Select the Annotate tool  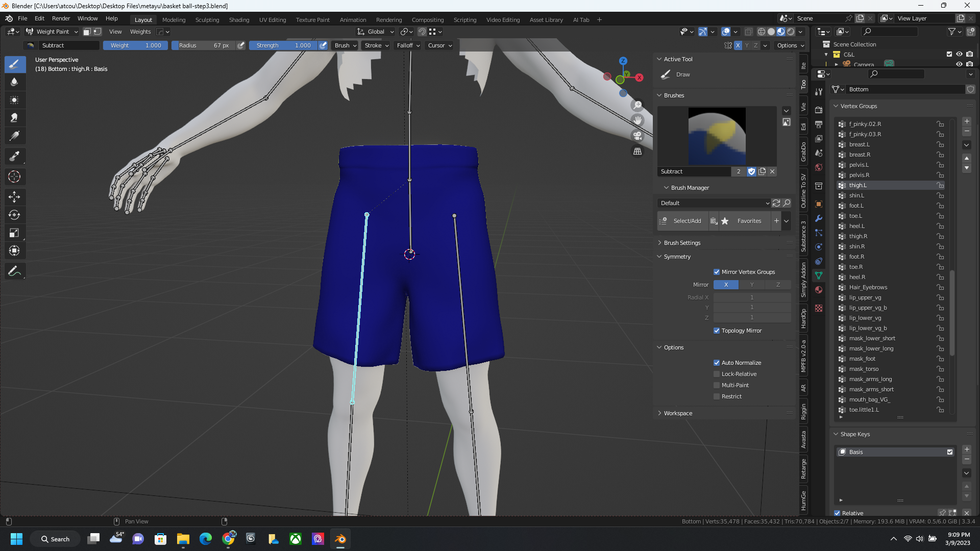click(x=14, y=271)
